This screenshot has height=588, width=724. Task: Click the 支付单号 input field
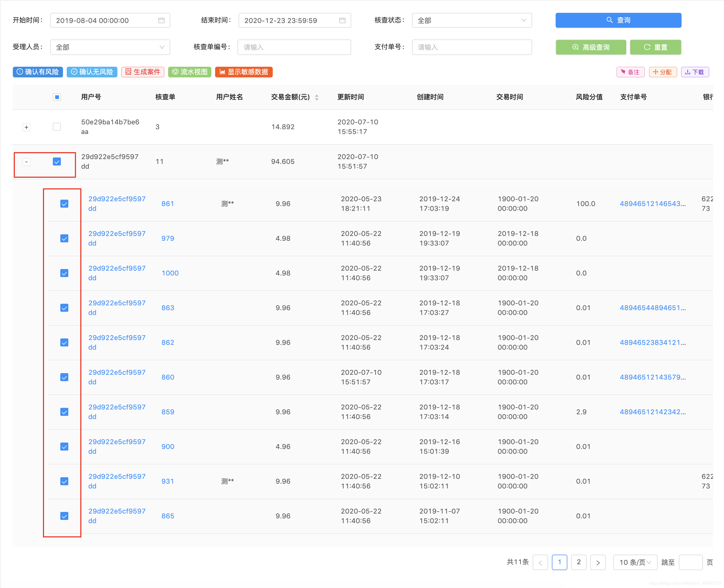[472, 47]
